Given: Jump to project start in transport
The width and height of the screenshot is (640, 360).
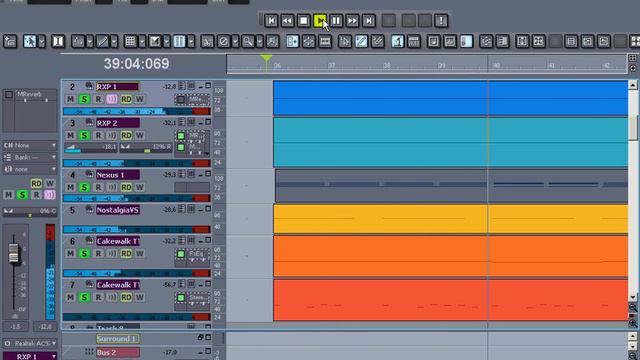Looking at the screenshot, I should point(271,21).
